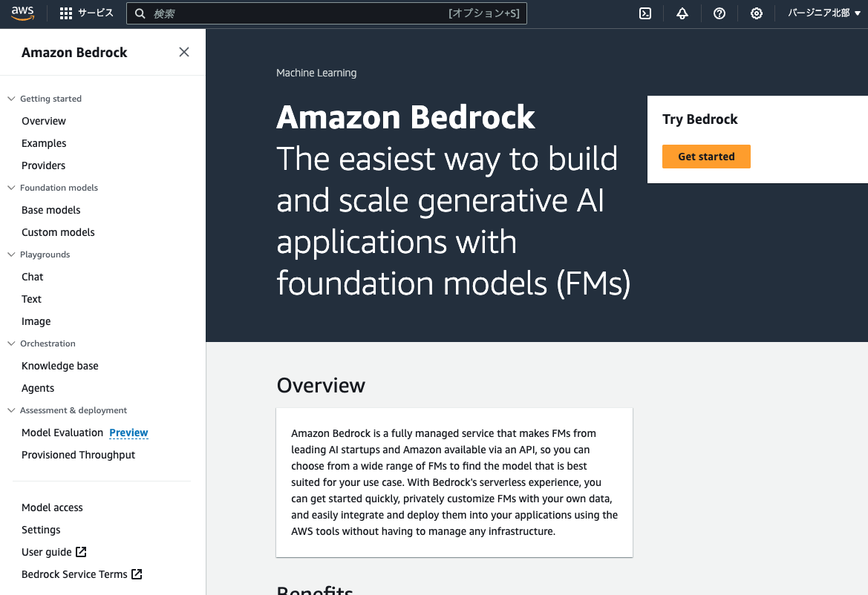
Task: Go to Model access settings
Action: pos(52,507)
